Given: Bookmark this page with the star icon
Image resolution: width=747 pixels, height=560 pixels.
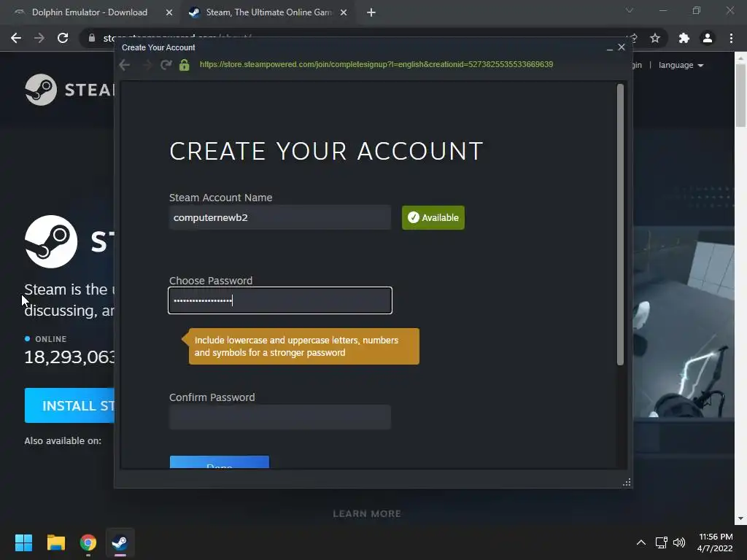Looking at the screenshot, I should coord(655,38).
